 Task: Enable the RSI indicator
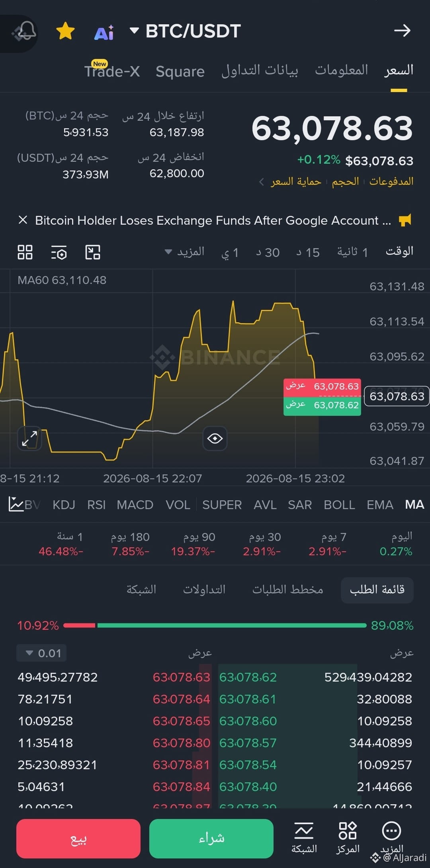[x=96, y=505]
